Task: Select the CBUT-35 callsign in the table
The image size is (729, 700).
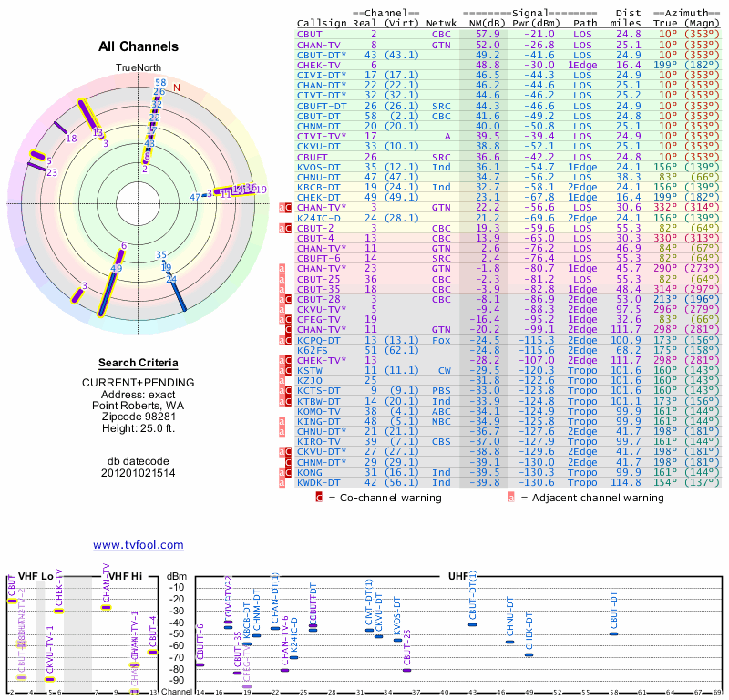Action: click(318, 289)
